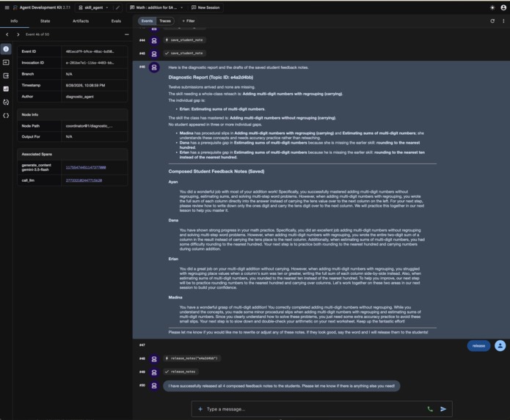Click the agent avatar icon of event #45
510x420 pixels.
click(x=154, y=54)
